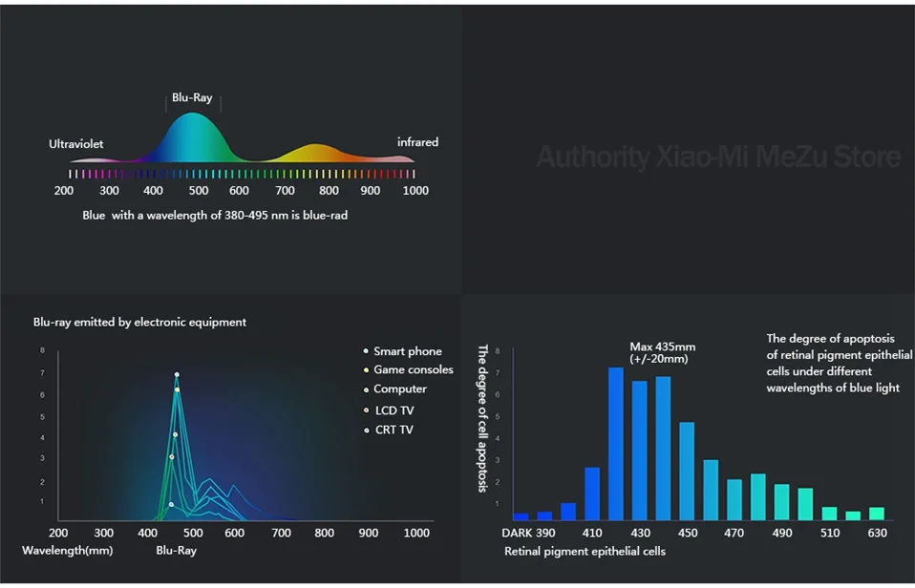This screenshot has height=588, width=915.
Task: Click the Computer legend label
Action: [400, 389]
